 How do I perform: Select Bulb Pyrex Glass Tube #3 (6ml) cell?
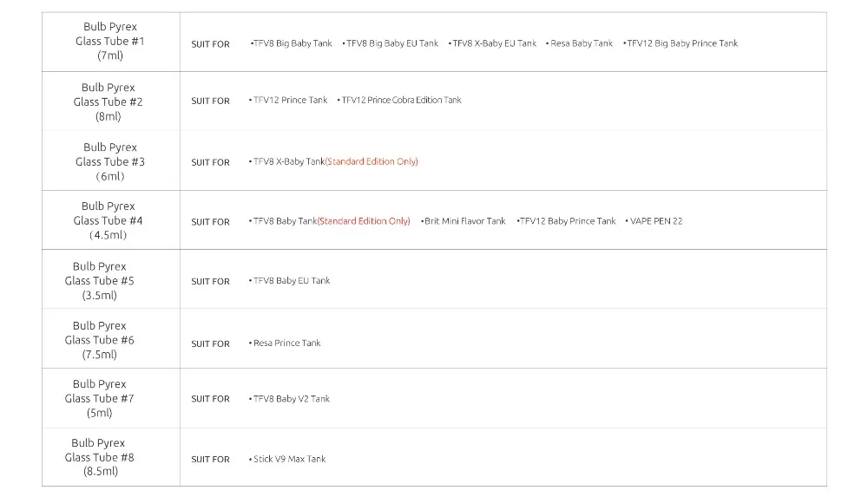click(x=110, y=161)
